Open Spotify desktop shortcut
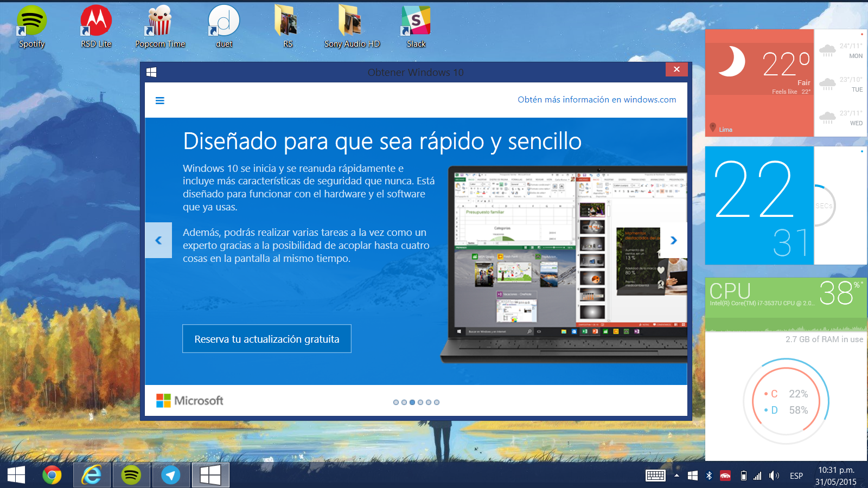This screenshot has height=488, width=868. tap(31, 27)
